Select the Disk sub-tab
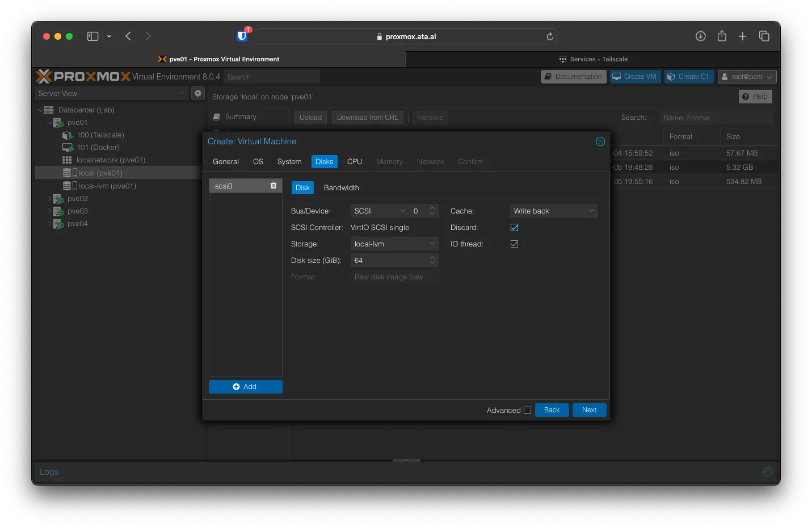 click(303, 188)
